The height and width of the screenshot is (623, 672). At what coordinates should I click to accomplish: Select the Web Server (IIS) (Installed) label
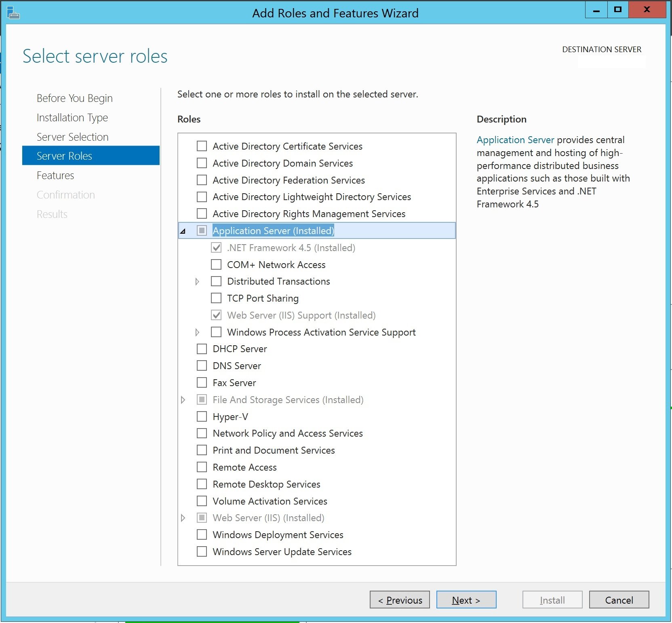268,518
